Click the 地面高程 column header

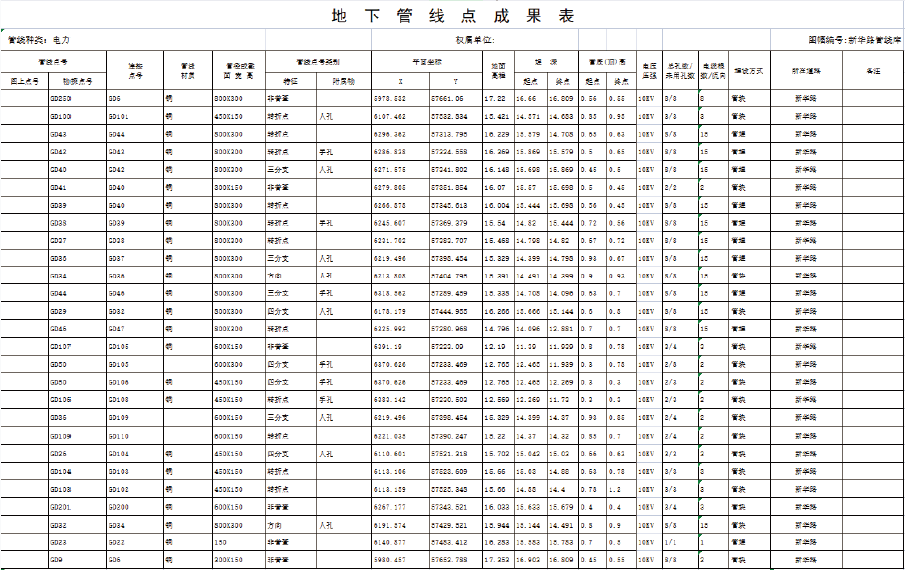tap(497, 71)
